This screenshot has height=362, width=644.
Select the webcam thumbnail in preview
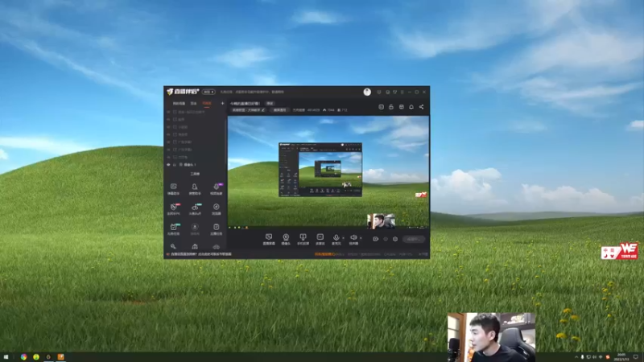(x=381, y=220)
